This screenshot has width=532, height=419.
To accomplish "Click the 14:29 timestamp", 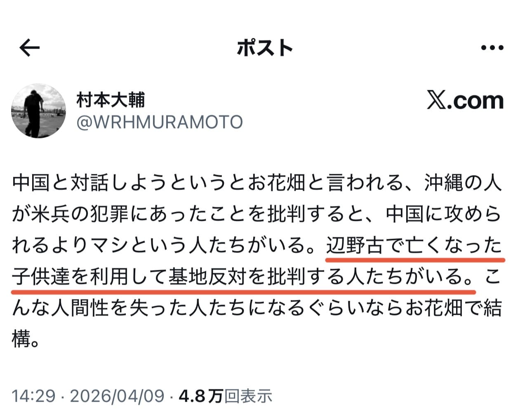I will [x=33, y=396].
